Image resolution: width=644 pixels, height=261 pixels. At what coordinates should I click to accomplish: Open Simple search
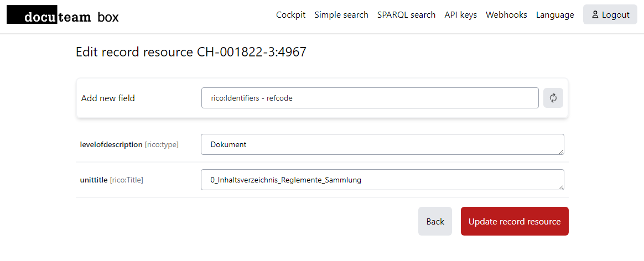341,15
